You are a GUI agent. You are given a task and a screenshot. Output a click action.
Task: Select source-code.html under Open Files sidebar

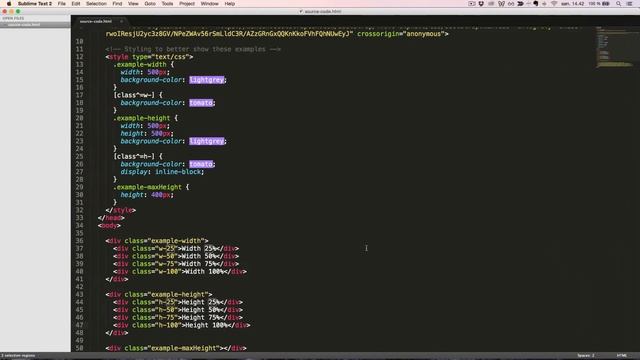[35, 24]
